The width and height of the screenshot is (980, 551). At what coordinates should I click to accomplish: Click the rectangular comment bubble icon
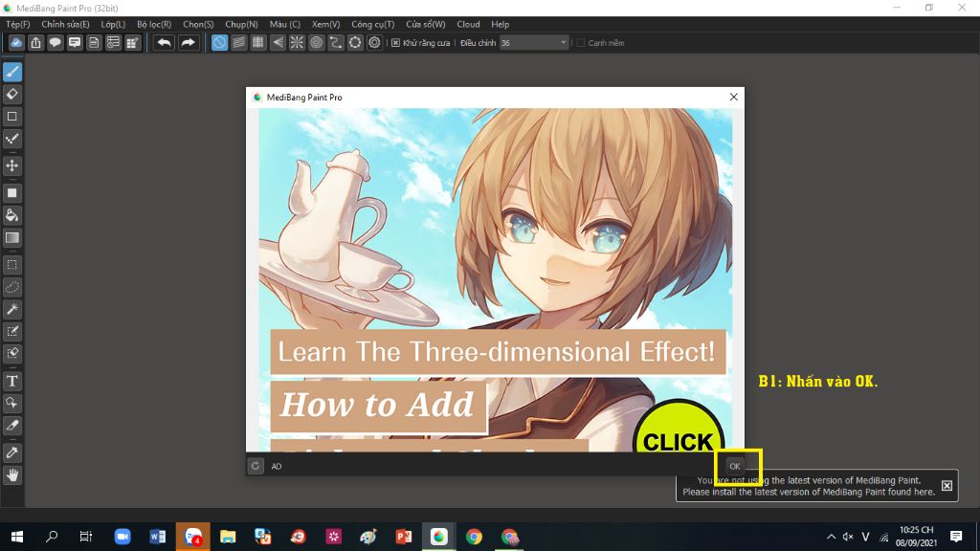click(x=75, y=42)
